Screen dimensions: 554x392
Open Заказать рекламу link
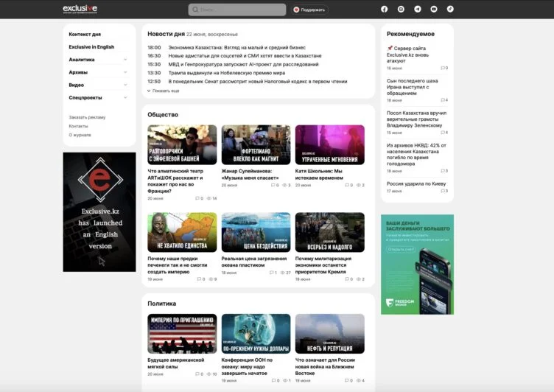click(x=87, y=117)
